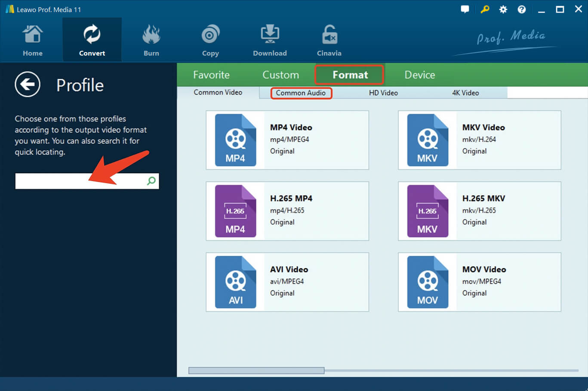The image size is (588, 391).
Task: Open the Convert module
Action: pyautogui.click(x=92, y=39)
